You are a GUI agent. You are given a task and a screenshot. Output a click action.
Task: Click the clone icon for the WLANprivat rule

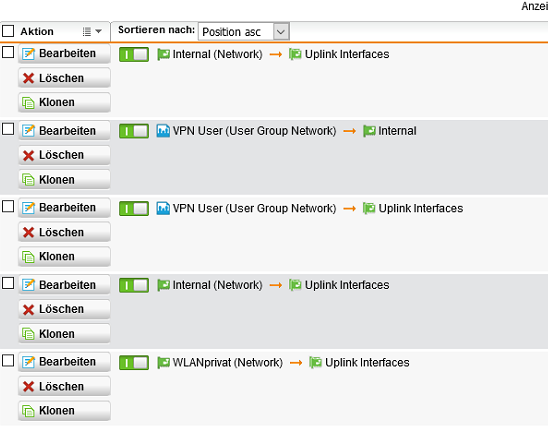28,411
